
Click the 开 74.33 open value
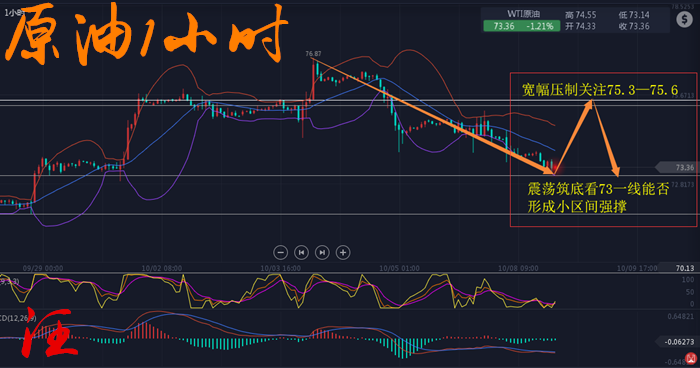pyautogui.click(x=580, y=26)
